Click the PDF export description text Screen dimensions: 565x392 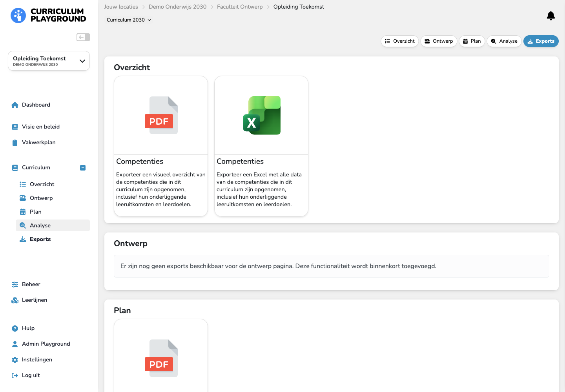pyautogui.click(x=161, y=189)
